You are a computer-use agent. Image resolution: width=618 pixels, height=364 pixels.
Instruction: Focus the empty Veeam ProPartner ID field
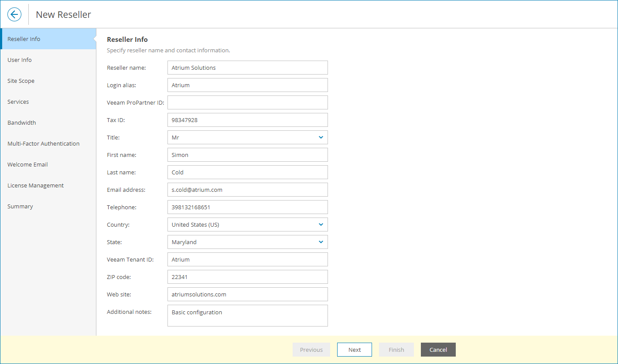point(247,102)
